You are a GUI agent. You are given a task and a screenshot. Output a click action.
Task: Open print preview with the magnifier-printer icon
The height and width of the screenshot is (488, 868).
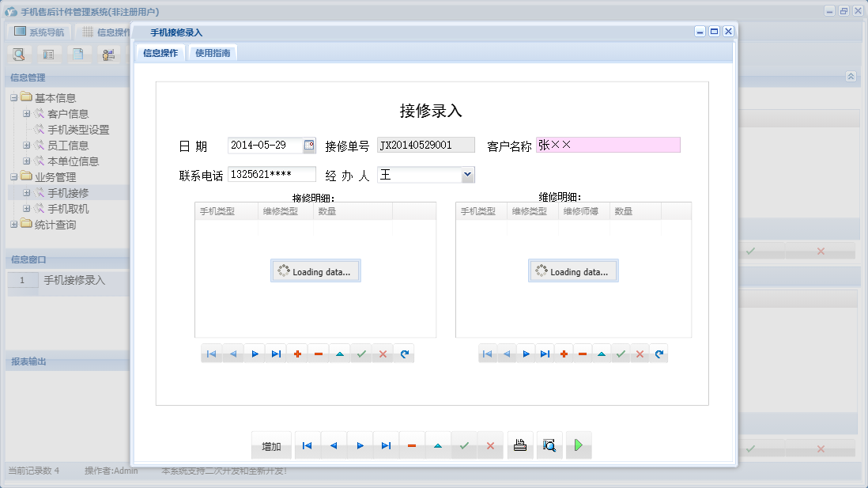(549, 444)
